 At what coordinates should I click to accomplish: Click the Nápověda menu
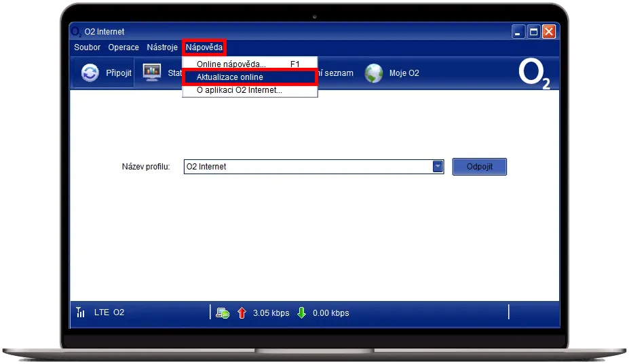[x=204, y=47]
